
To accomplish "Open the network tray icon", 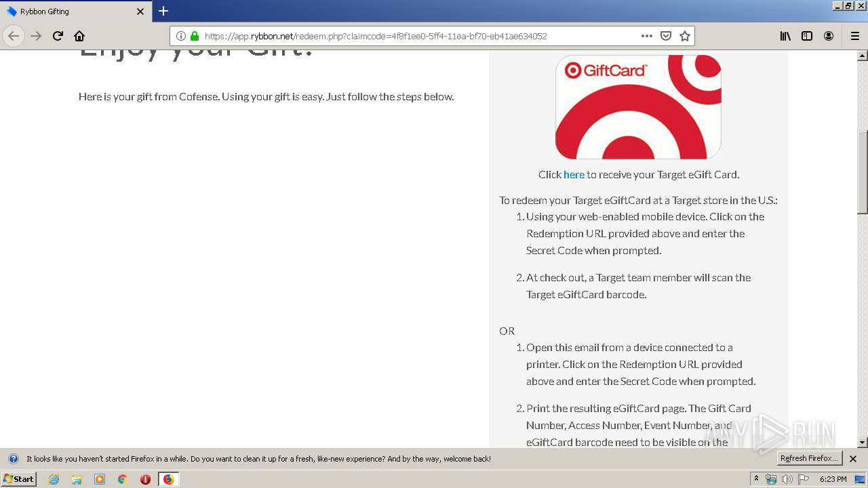I will click(771, 479).
